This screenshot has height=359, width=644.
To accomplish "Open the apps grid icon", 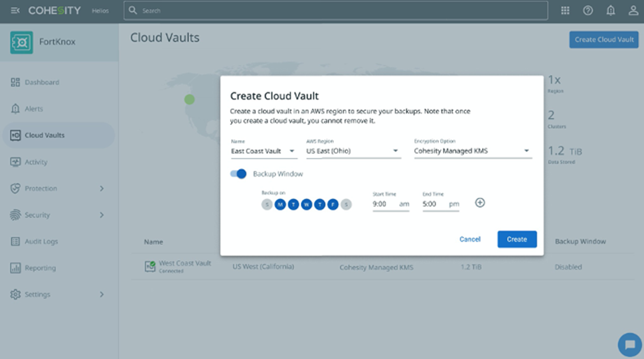I will (x=565, y=11).
